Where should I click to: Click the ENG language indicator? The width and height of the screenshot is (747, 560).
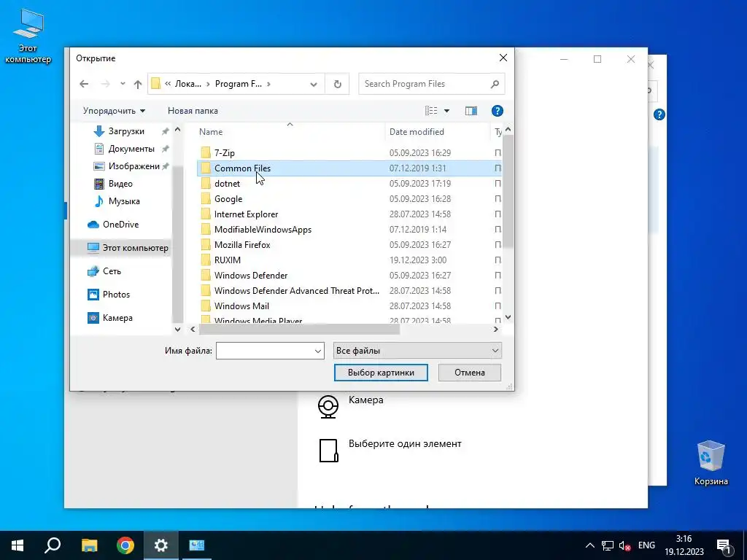point(646,545)
